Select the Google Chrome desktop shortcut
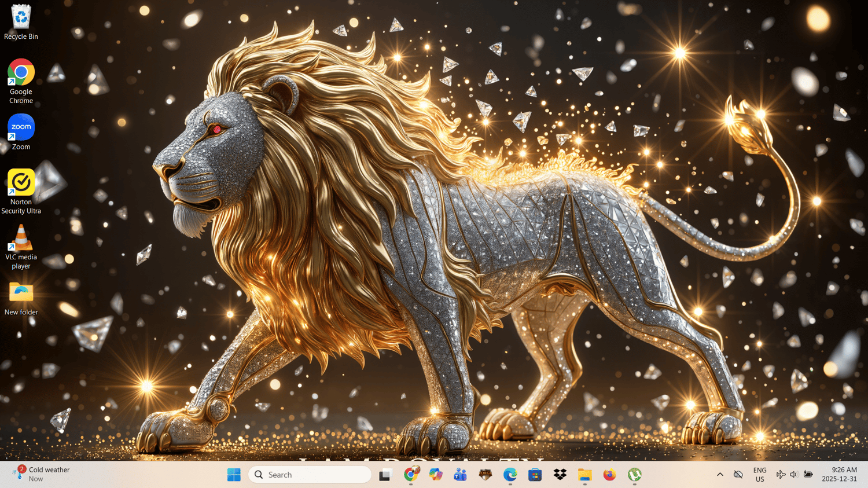This screenshot has height=488, width=868. (x=21, y=81)
